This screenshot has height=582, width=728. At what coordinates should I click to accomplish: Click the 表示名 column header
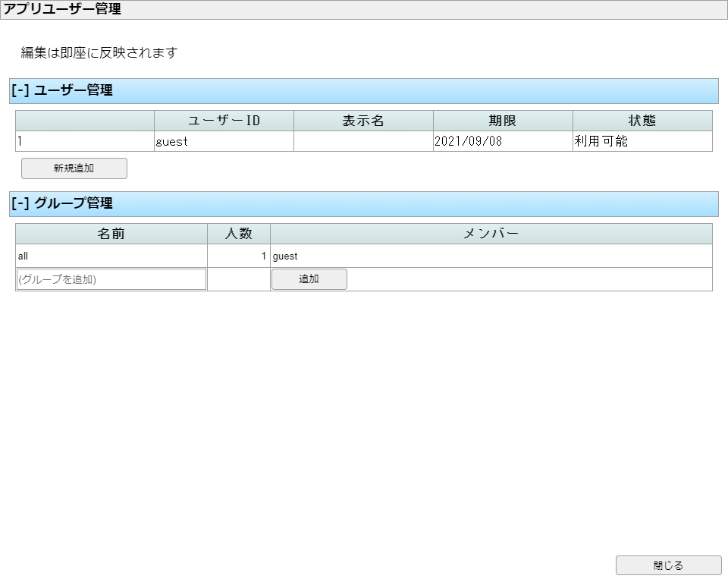click(363, 121)
